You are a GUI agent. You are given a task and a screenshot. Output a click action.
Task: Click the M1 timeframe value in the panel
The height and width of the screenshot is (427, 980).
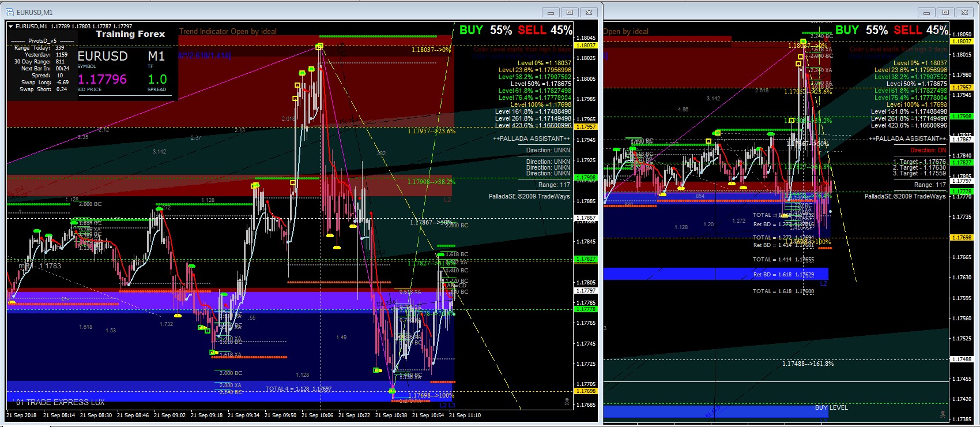156,56
